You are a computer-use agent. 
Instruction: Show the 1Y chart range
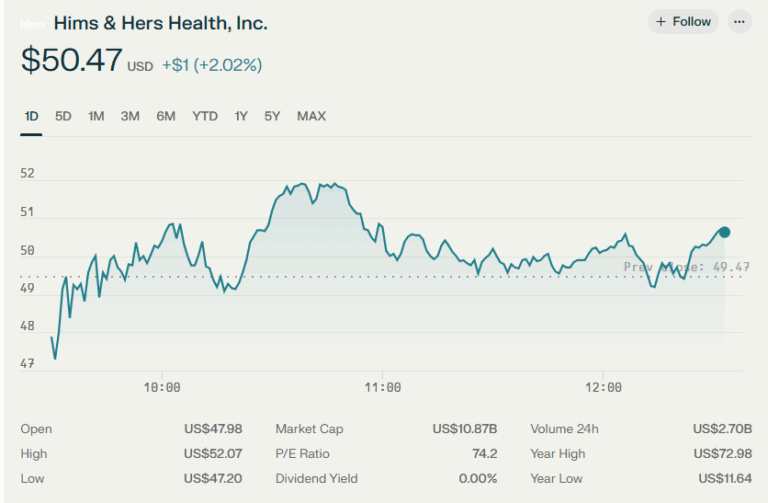(x=241, y=116)
